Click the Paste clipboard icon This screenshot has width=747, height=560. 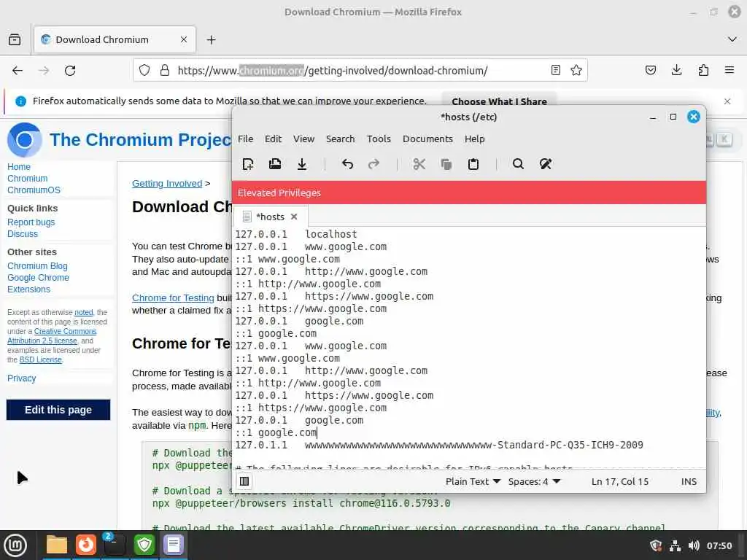(473, 164)
